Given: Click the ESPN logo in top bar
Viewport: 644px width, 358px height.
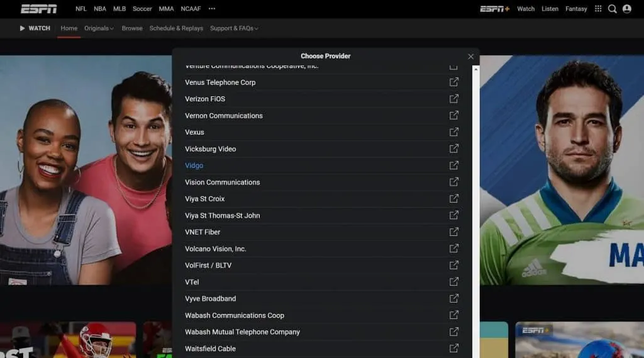Looking at the screenshot, I should click(x=38, y=9).
